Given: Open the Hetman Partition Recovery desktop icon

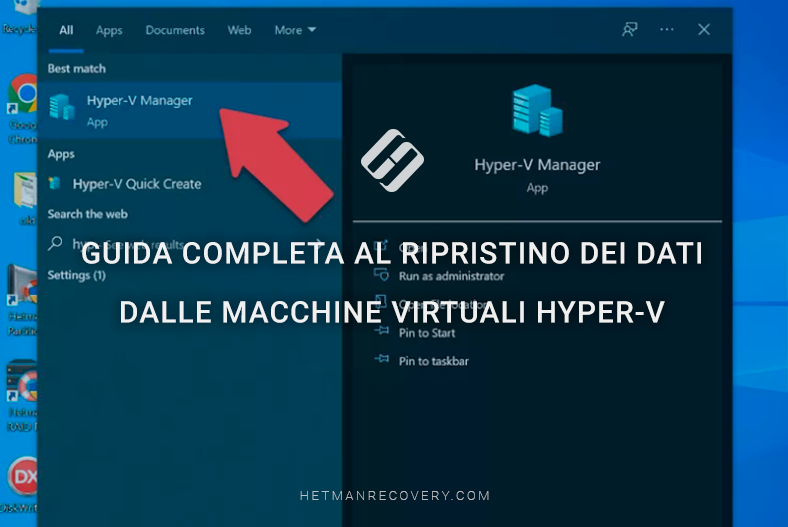Looking at the screenshot, I should tap(22, 300).
